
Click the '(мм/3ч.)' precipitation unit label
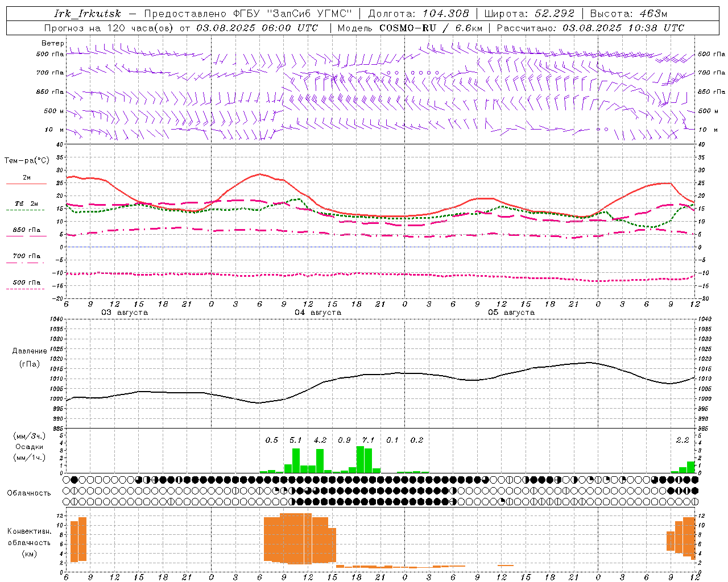[30, 436]
